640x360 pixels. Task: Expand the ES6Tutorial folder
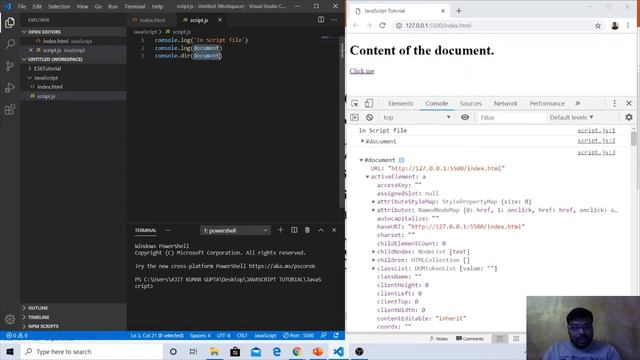click(73, 69)
